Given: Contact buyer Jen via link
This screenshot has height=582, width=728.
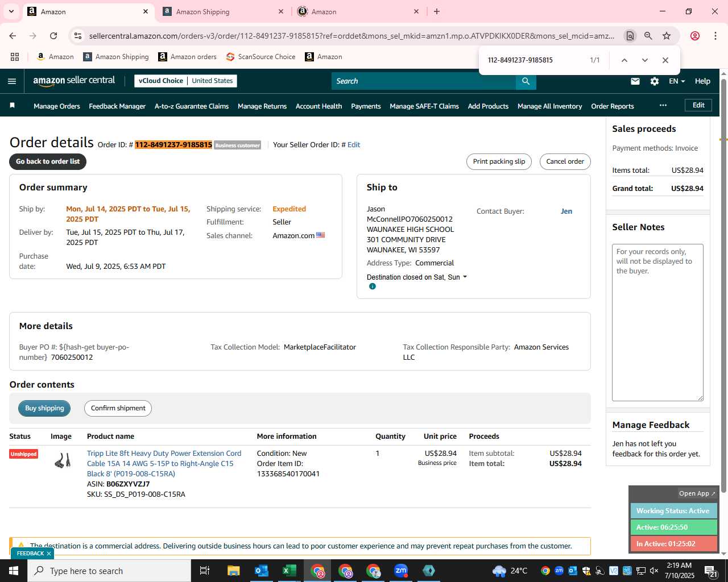Looking at the screenshot, I should tap(566, 211).
